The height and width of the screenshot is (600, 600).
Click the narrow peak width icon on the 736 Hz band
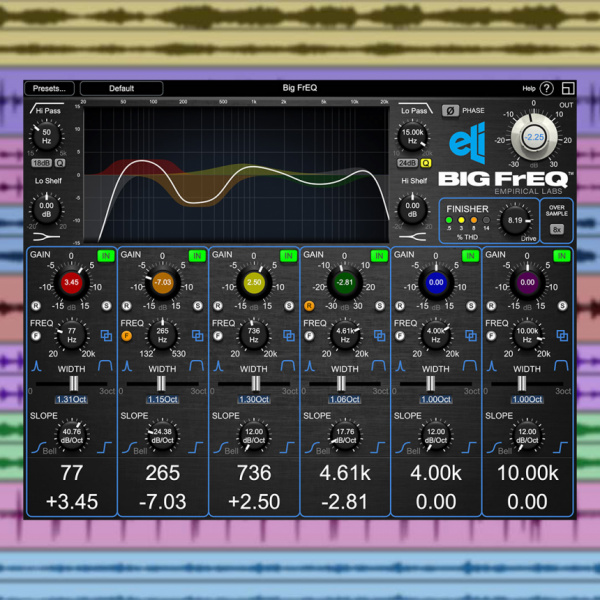218,366
